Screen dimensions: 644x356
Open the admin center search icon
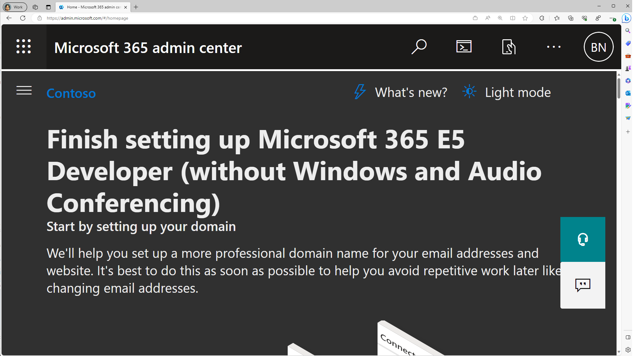click(x=419, y=47)
